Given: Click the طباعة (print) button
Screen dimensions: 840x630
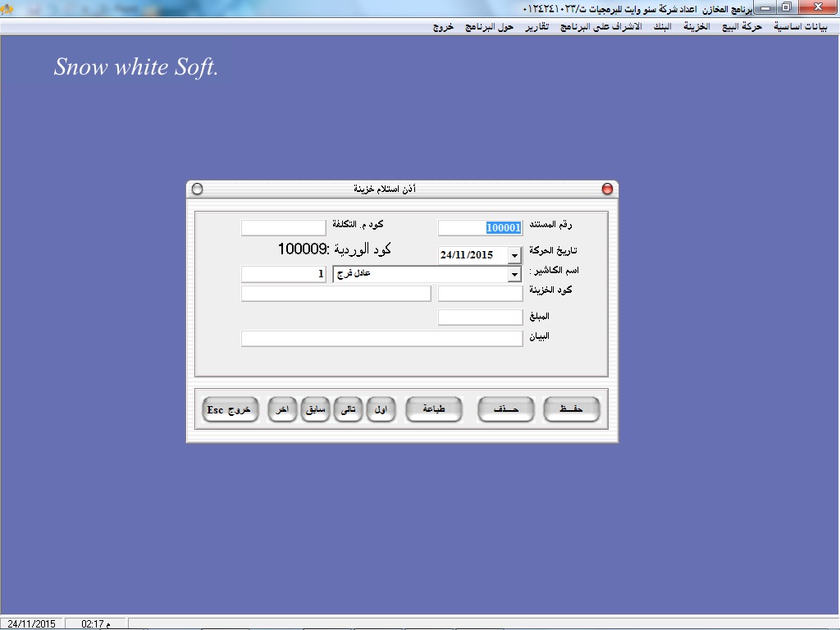Looking at the screenshot, I should click(x=434, y=409).
